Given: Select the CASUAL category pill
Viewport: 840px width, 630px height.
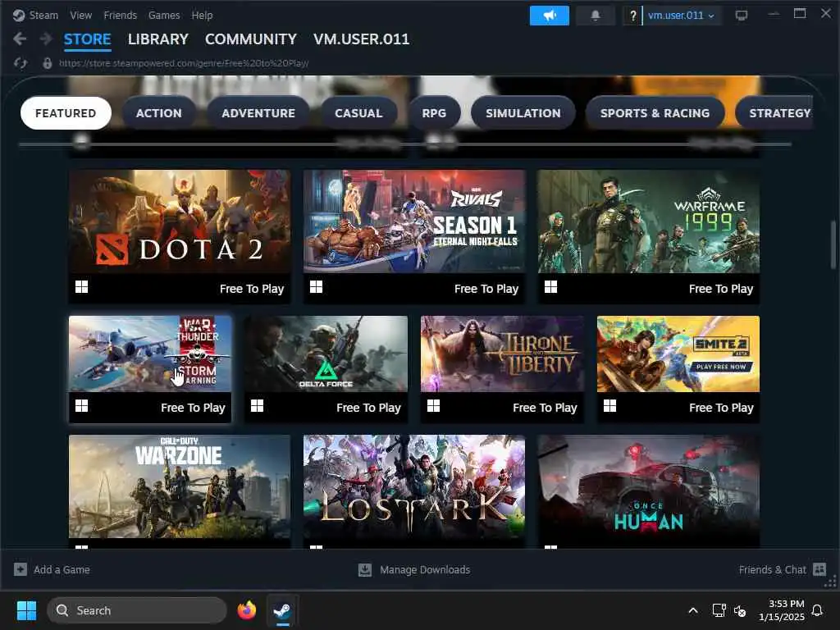Looking at the screenshot, I should point(358,113).
